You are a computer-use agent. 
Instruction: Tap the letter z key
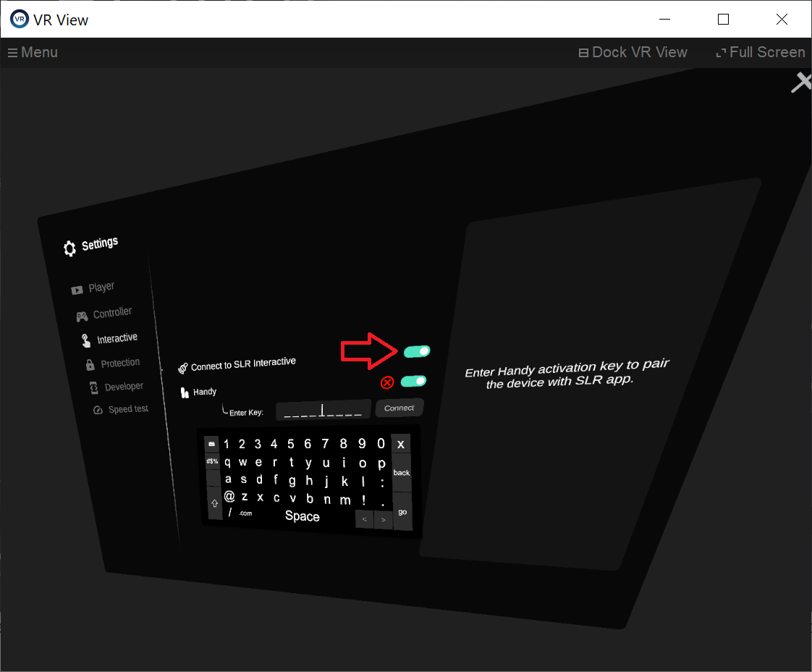(245, 497)
